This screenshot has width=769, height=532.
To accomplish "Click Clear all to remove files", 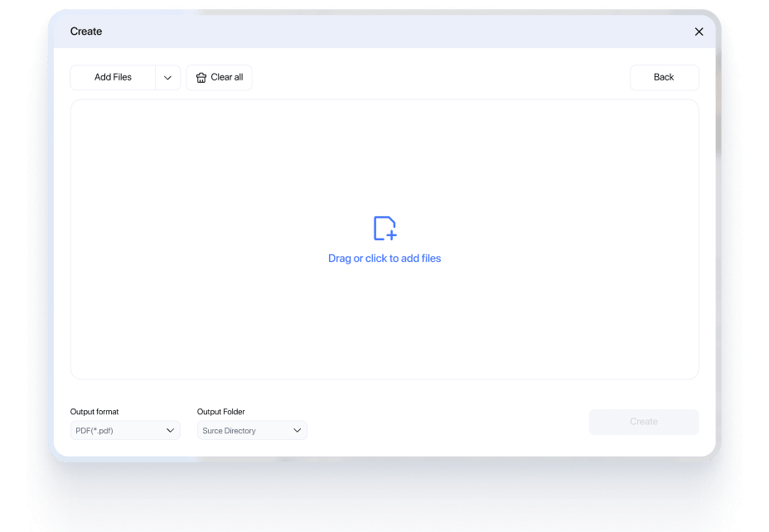I will [x=219, y=77].
